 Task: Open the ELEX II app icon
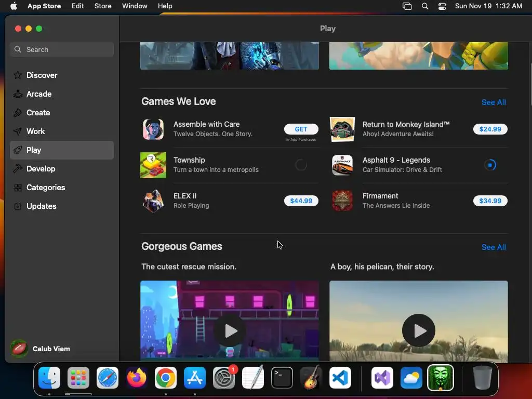(153, 201)
